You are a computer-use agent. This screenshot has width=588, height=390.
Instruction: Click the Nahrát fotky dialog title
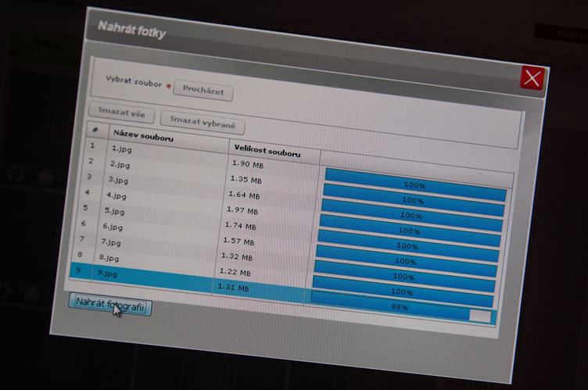131,30
